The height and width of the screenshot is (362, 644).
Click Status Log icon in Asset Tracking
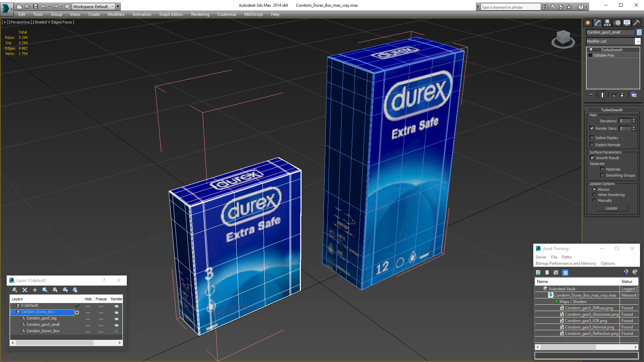(x=547, y=273)
